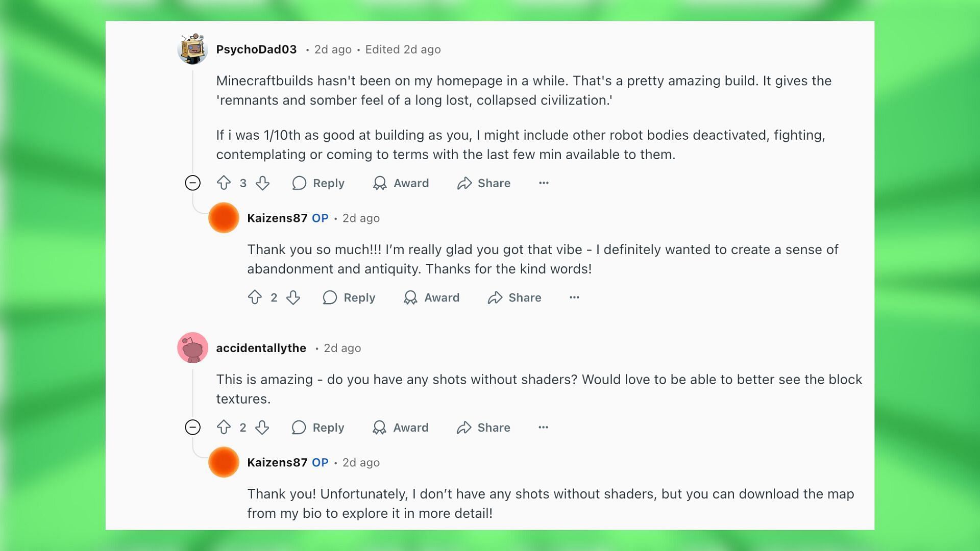980x551 pixels.
Task: Open the more options menu on PsychoDad03's comment
Action: [x=543, y=183]
